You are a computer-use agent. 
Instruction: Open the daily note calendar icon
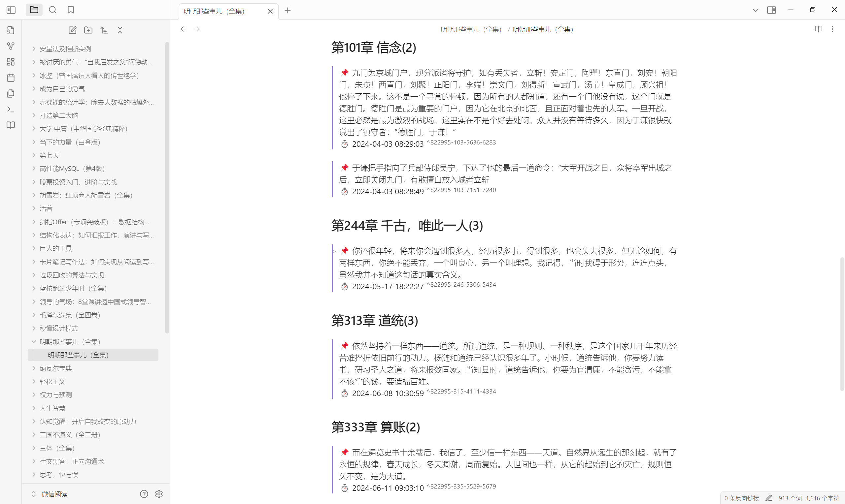click(x=11, y=78)
